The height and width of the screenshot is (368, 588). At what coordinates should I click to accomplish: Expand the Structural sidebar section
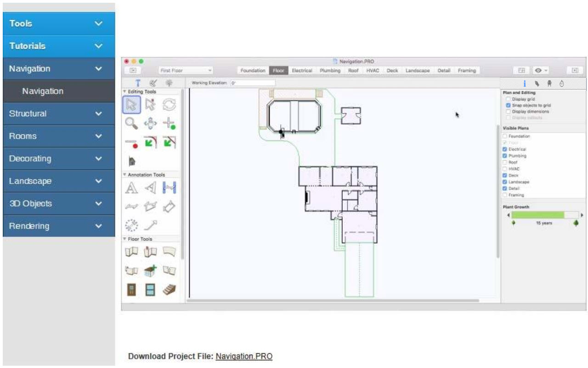pyautogui.click(x=58, y=114)
